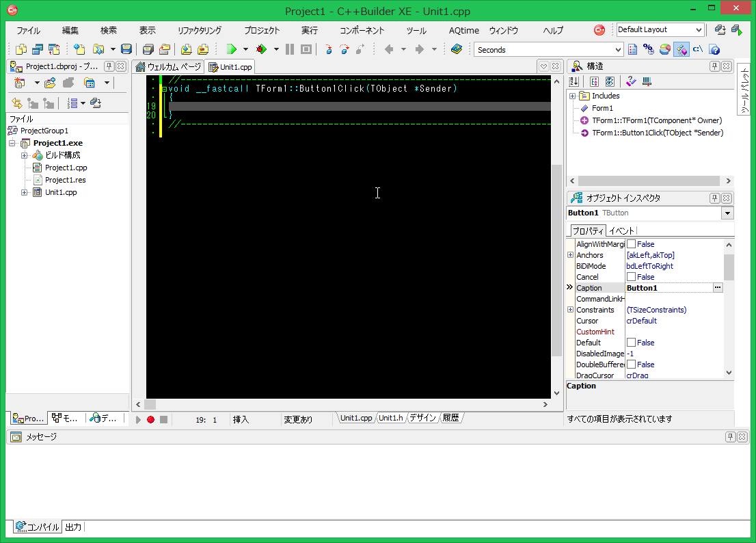The image size is (756, 543).
Task: Click the Save (floppy disk) toolbar icon
Action: (x=126, y=49)
